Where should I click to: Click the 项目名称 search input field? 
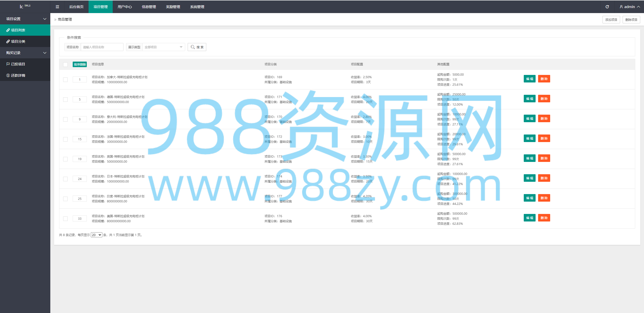point(102,47)
